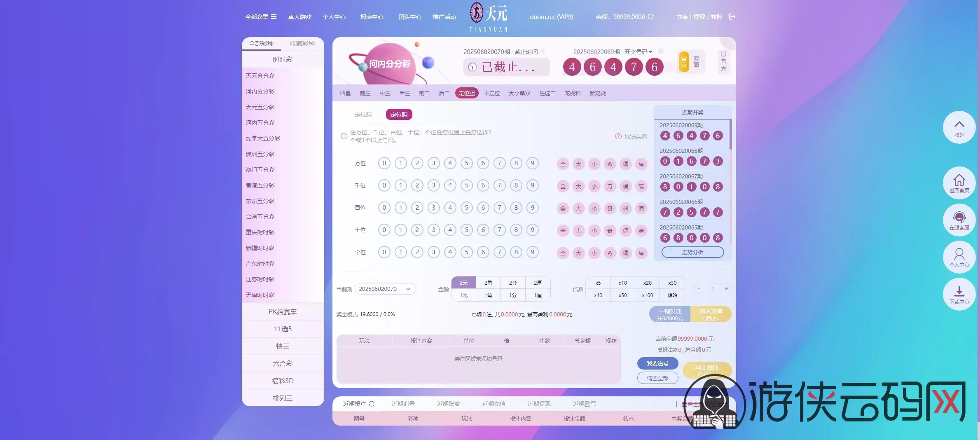Click the 提现 link
This screenshot has width=980, height=440.
(x=699, y=17)
